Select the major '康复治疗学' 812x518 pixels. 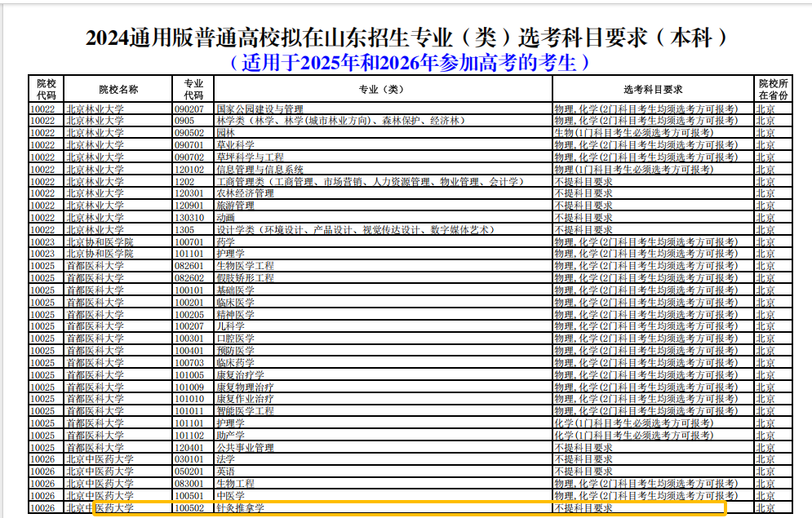pos(240,375)
